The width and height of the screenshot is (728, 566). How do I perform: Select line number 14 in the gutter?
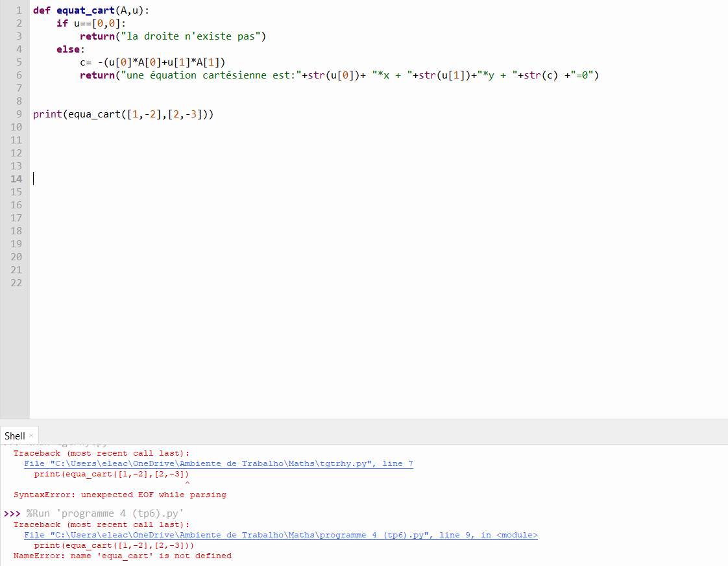pyautogui.click(x=16, y=179)
